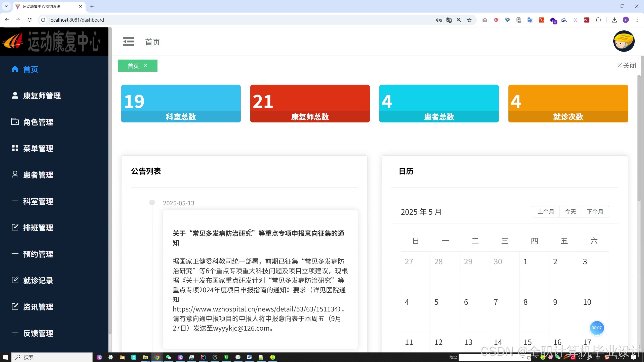Image resolution: width=644 pixels, height=362 pixels.
Task: Click the 下个月 calendar button
Action: pos(595,212)
